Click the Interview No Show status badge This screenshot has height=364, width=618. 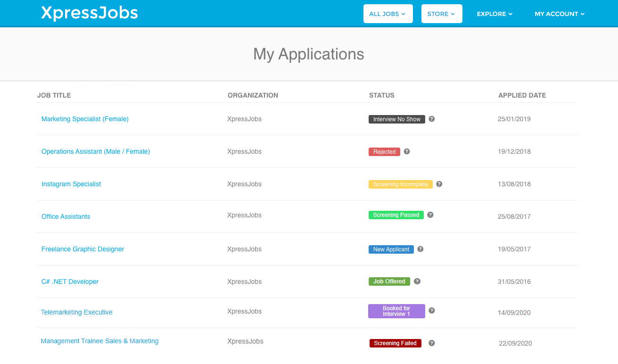tap(397, 119)
